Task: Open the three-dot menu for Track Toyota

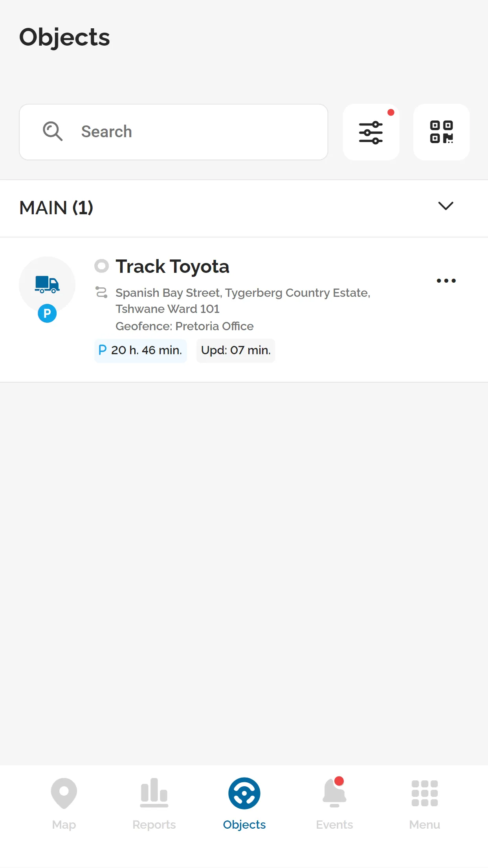Action: click(446, 280)
